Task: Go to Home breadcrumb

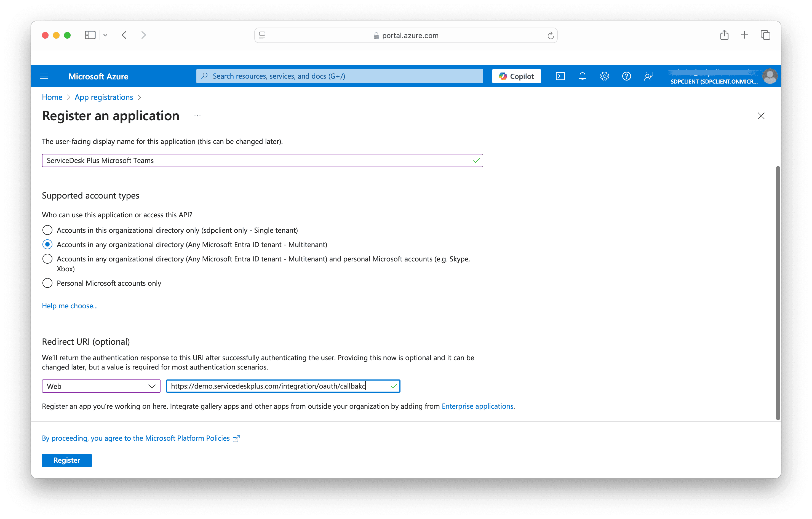Action: point(52,97)
